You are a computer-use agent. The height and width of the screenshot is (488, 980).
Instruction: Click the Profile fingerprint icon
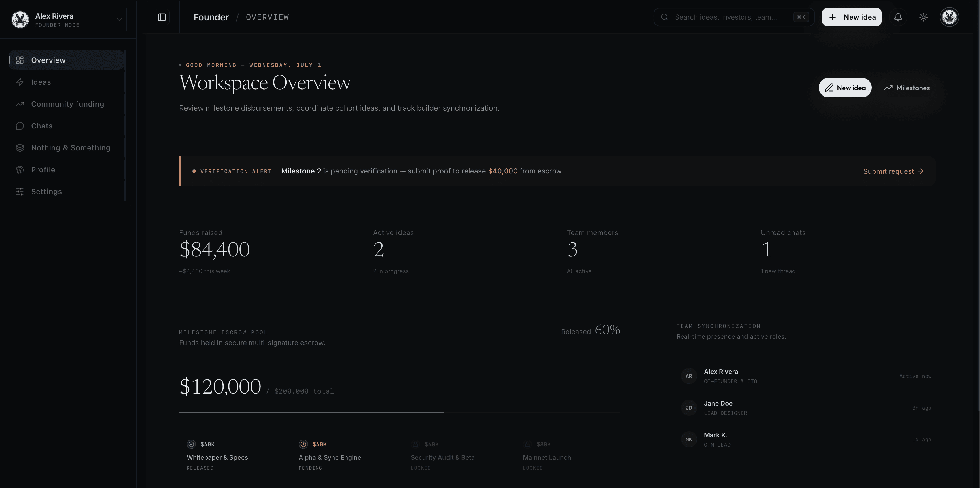tap(20, 170)
